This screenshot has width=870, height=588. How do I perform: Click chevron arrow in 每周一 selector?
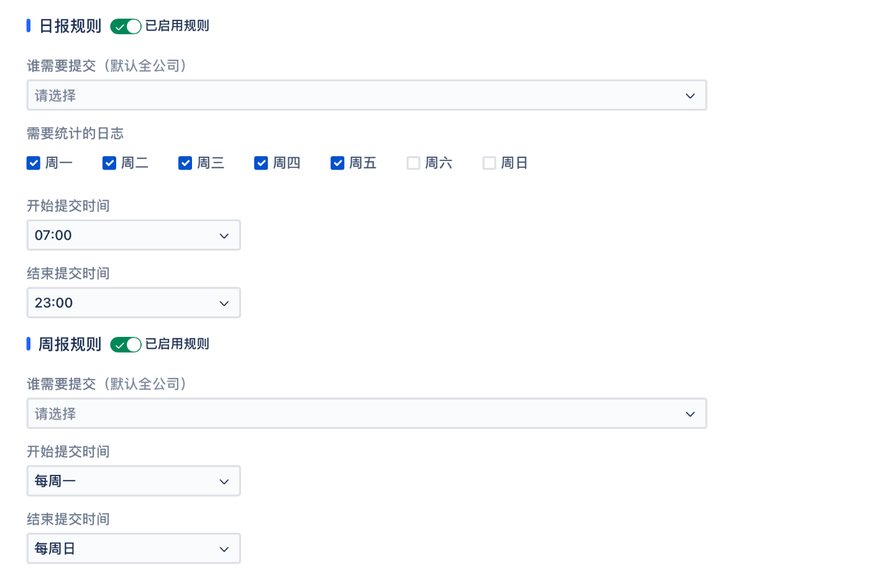(x=224, y=482)
